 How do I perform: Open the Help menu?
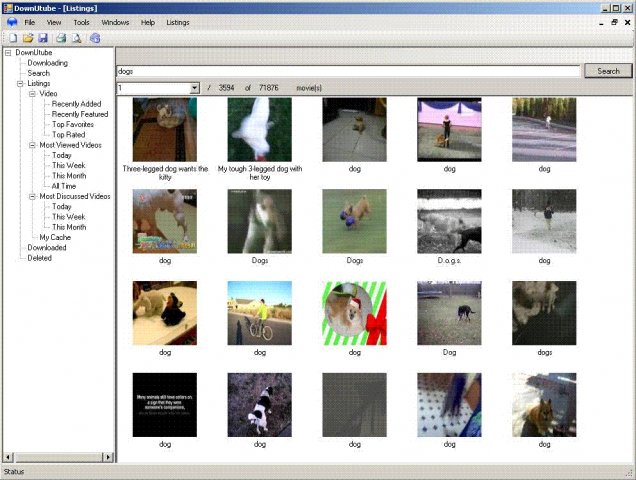pos(148,22)
